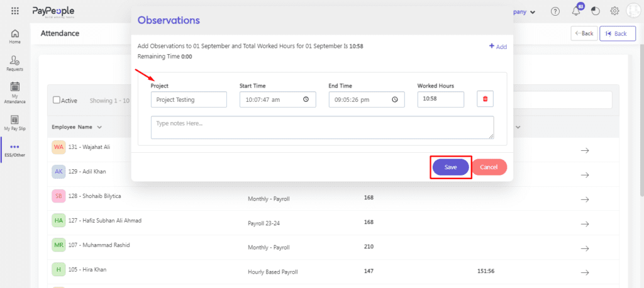This screenshot has height=288, width=644.
Task: Edit the End Time field
Action: pos(367,99)
